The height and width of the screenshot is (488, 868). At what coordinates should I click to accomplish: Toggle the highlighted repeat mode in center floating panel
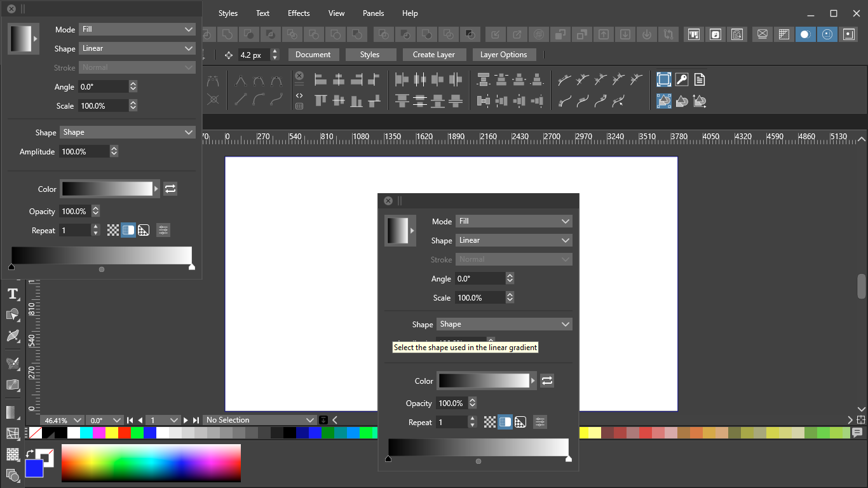(505, 422)
